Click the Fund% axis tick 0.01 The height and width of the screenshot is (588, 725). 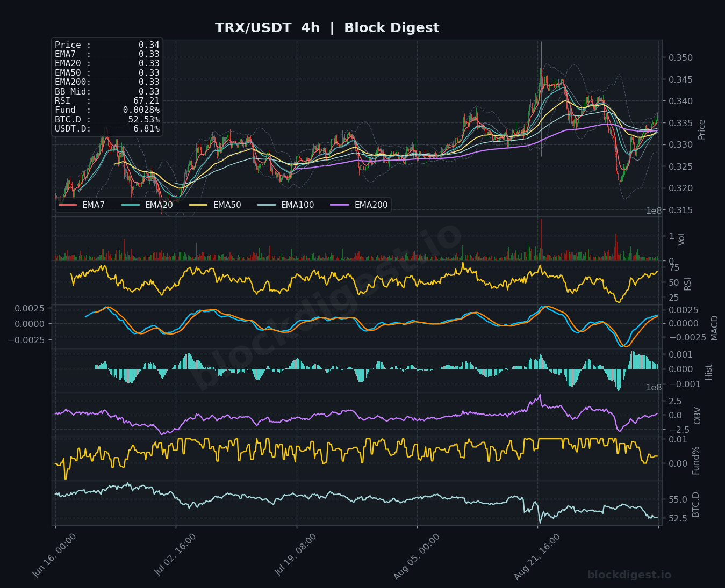(678, 440)
